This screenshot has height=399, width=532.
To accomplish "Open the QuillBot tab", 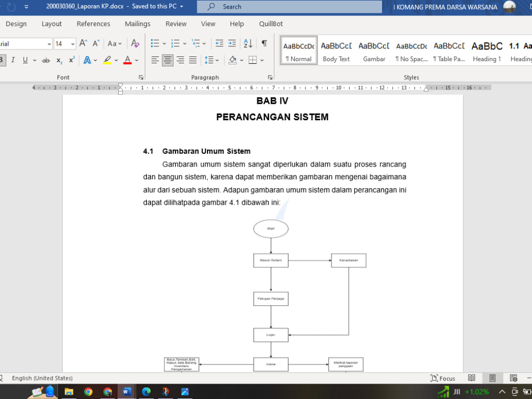I will [x=271, y=24].
